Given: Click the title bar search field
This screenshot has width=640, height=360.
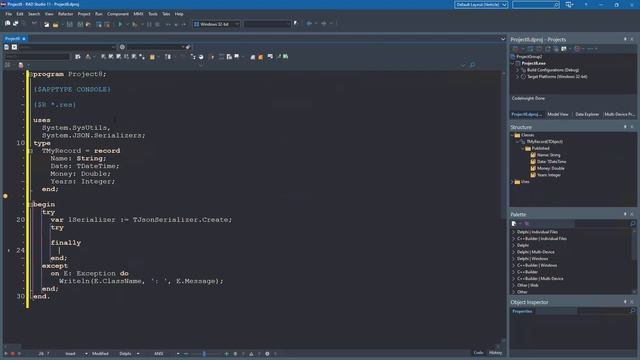Looking at the screenshot, I should [536, 4].
